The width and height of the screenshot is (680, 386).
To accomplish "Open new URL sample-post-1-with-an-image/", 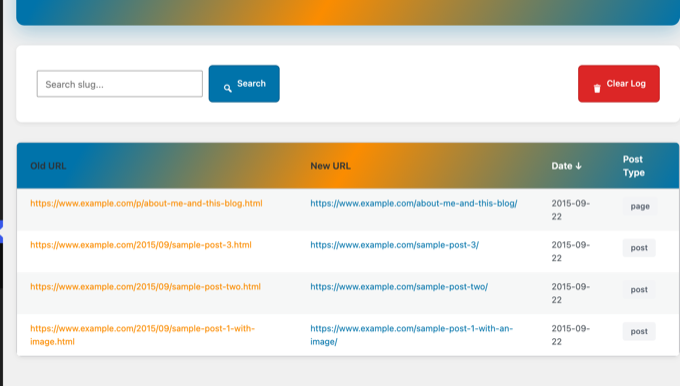I will 412,335.
